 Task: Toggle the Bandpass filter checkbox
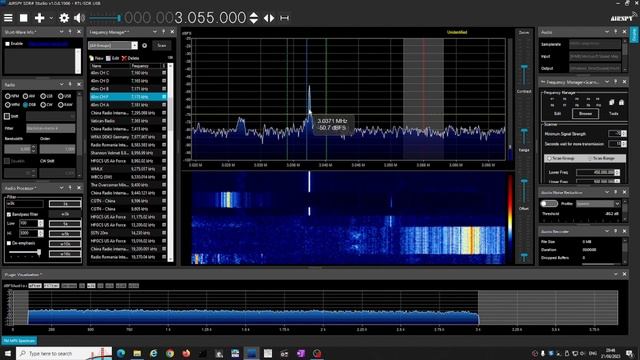pyautogui.click(x=9, y=214)
